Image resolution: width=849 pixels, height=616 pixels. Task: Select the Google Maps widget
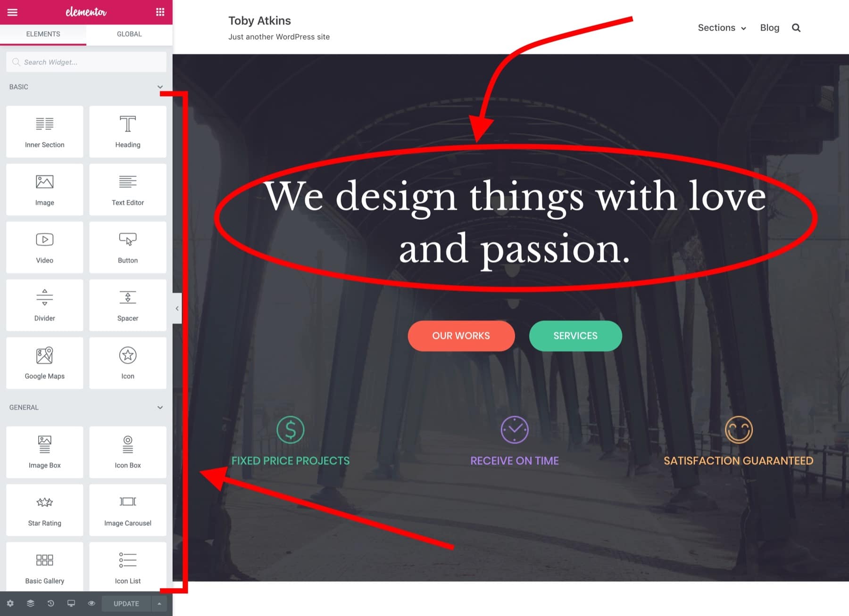tap(44, 363)
